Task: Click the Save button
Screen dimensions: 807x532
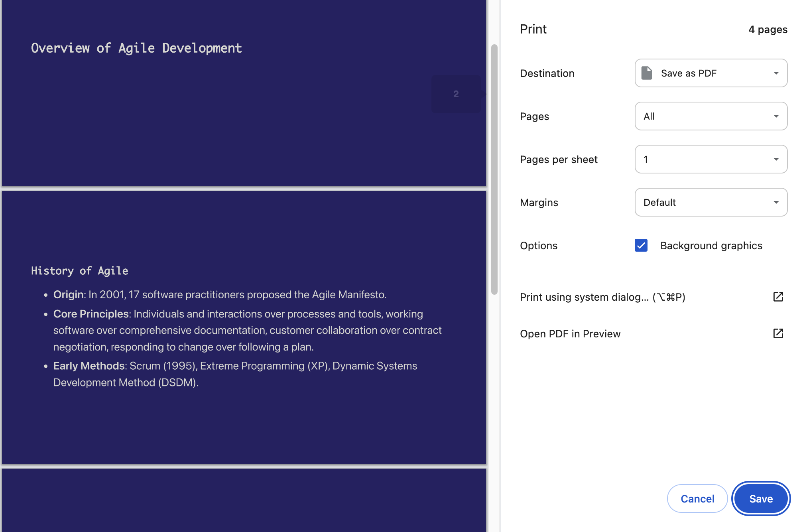Action: (x=761, y=499)
